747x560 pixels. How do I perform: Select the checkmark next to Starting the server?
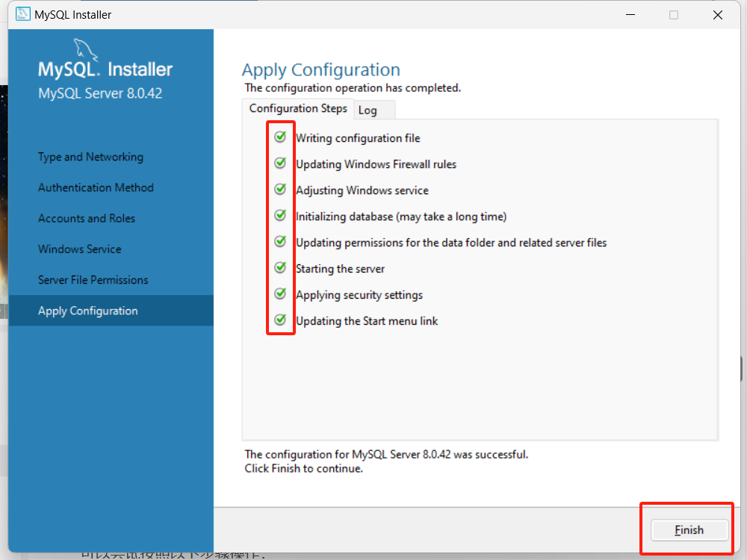(x=280, y=267)
